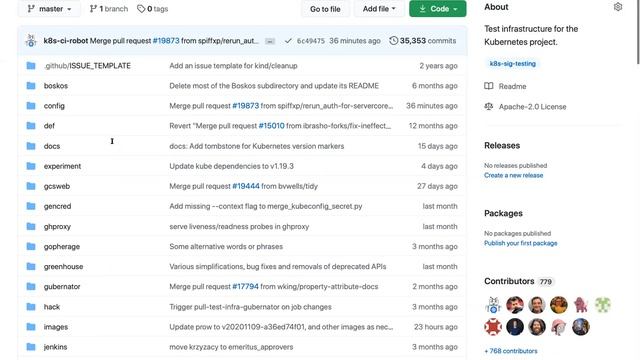Click the k8s-ci-robot avatar icon

[31, 40]
